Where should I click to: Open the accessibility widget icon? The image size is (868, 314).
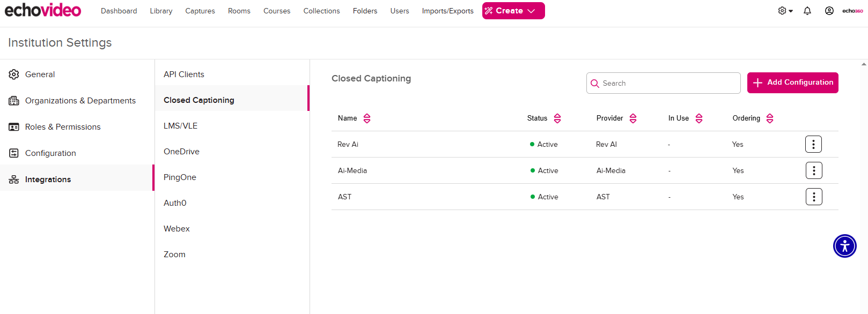tap(844, 246)
